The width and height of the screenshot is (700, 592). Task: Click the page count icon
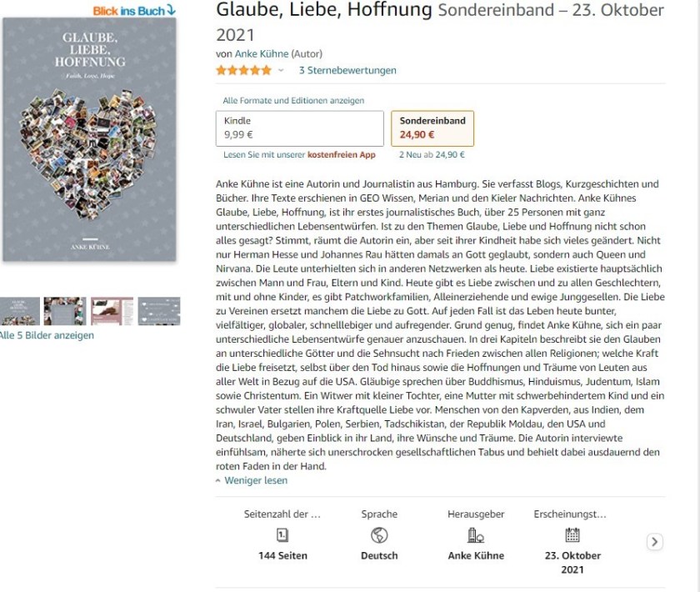tap(282, 535)
